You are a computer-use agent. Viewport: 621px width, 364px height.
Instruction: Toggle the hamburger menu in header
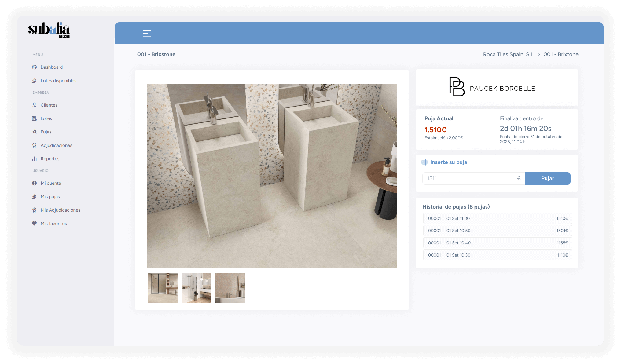[x=147, y=33]
